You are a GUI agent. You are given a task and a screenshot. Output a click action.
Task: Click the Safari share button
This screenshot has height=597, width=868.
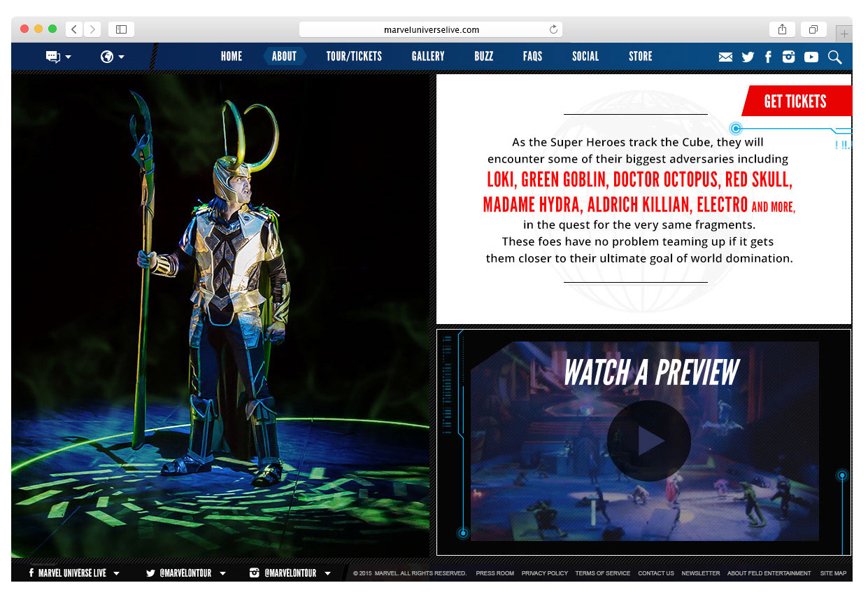click(782, 29)
